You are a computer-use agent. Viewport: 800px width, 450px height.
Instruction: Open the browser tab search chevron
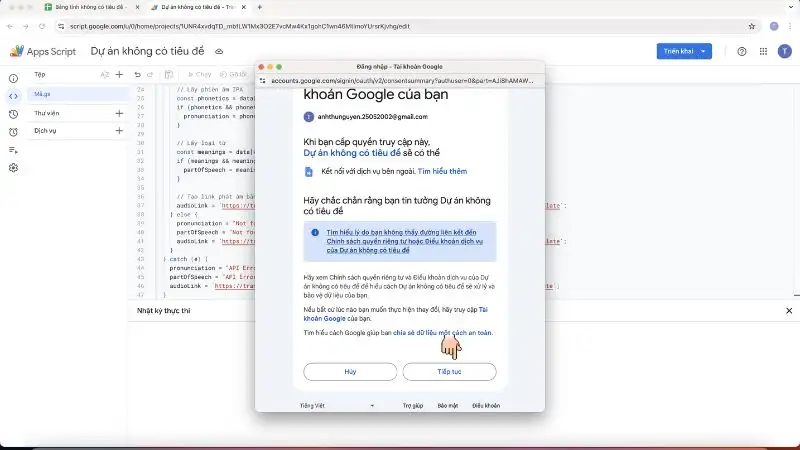tap(791, 7)
